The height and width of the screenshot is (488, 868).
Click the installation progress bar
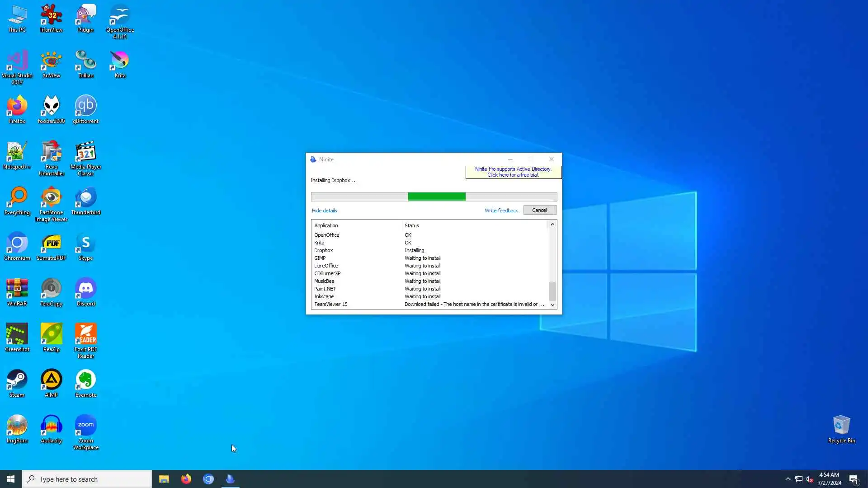click(x=434, y=197)
